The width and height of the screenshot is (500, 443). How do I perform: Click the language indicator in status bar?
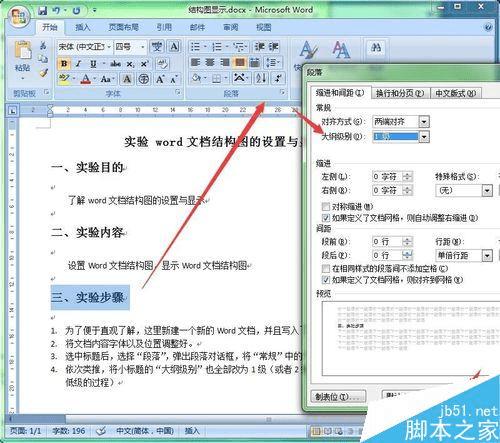[145, 431]
